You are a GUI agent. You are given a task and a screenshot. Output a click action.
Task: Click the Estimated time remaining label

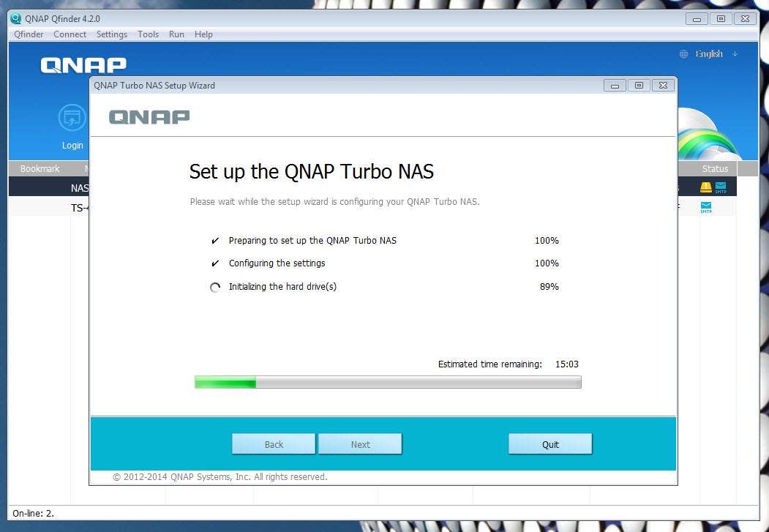coord(490,364)
